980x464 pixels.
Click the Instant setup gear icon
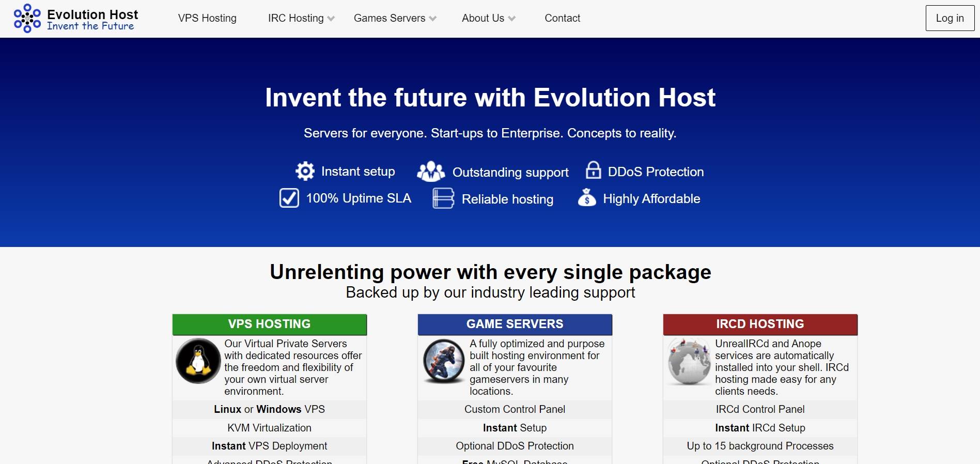pos(305,171)
